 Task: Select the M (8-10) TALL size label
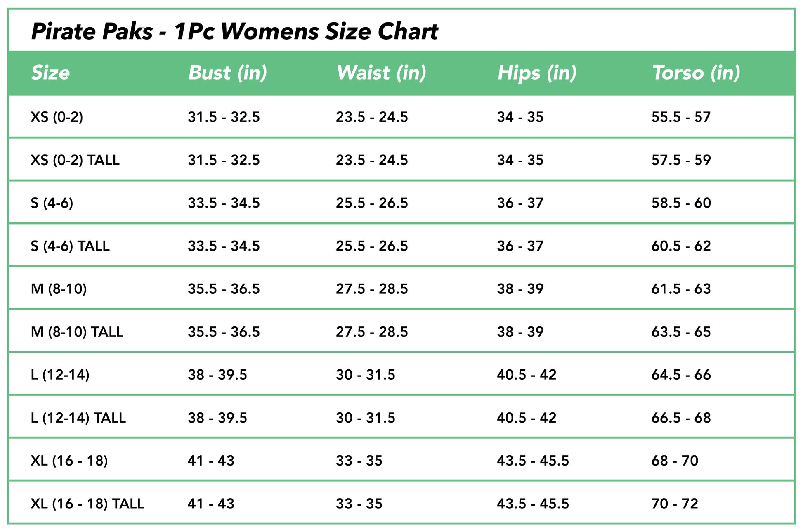click(77, 332)
